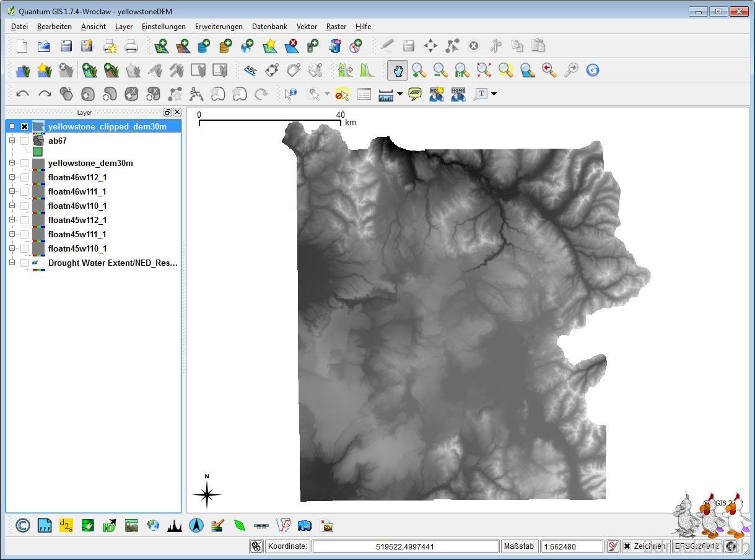Uncheck the yellowstone_clipped_dem30m layer visibility
The height and width of the screenshot is (560, 755).
24,126
